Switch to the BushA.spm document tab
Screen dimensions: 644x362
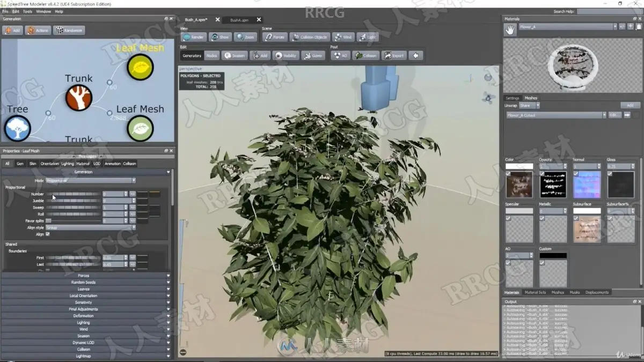click(x=239, y=20)
